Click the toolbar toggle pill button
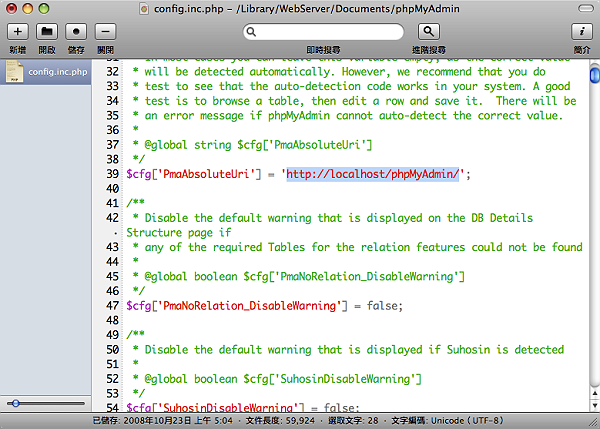Screen dimensions: 600x429 click(585, 8)
